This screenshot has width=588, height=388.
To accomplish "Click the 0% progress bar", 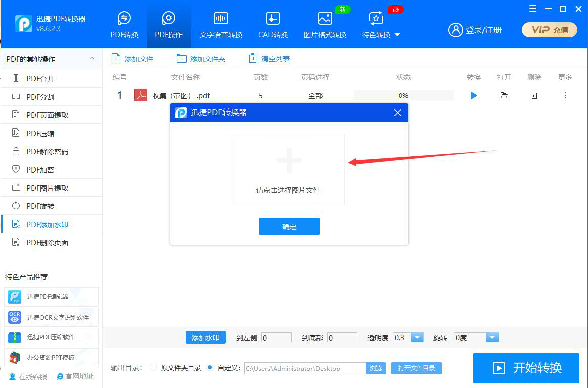I will pyautogui.click(x=403, y=95).
